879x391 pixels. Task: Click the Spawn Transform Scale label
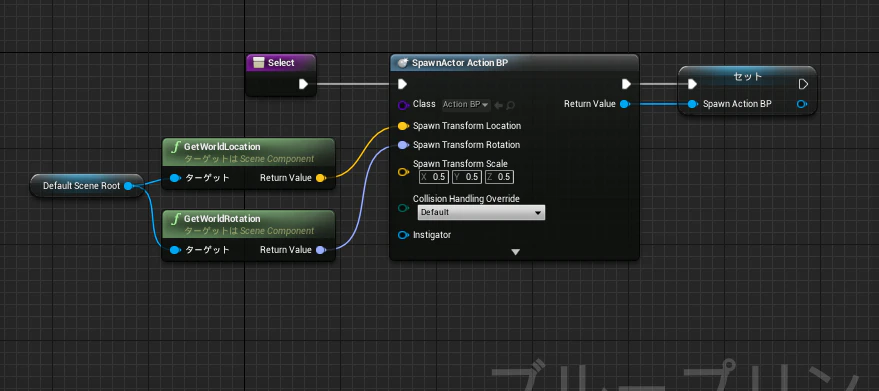[460, 164]
